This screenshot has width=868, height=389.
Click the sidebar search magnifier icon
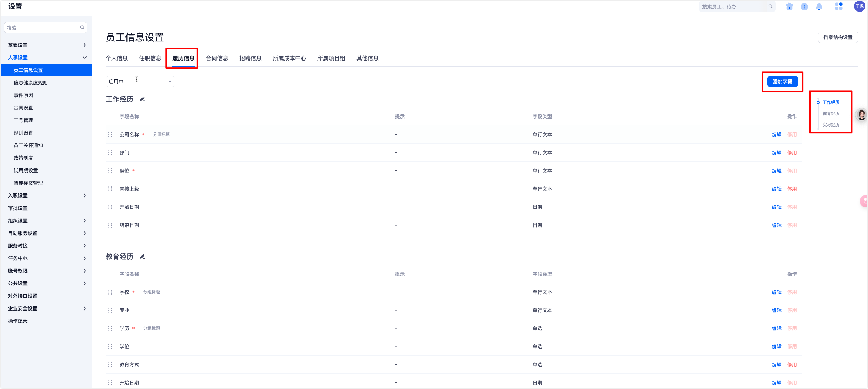click(82, 28)
